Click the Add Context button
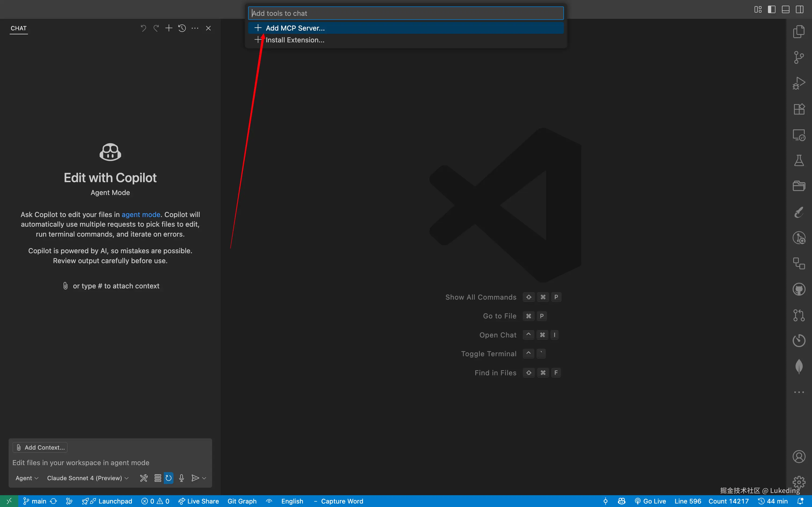812x507 pixels. [x=40, y=447]
